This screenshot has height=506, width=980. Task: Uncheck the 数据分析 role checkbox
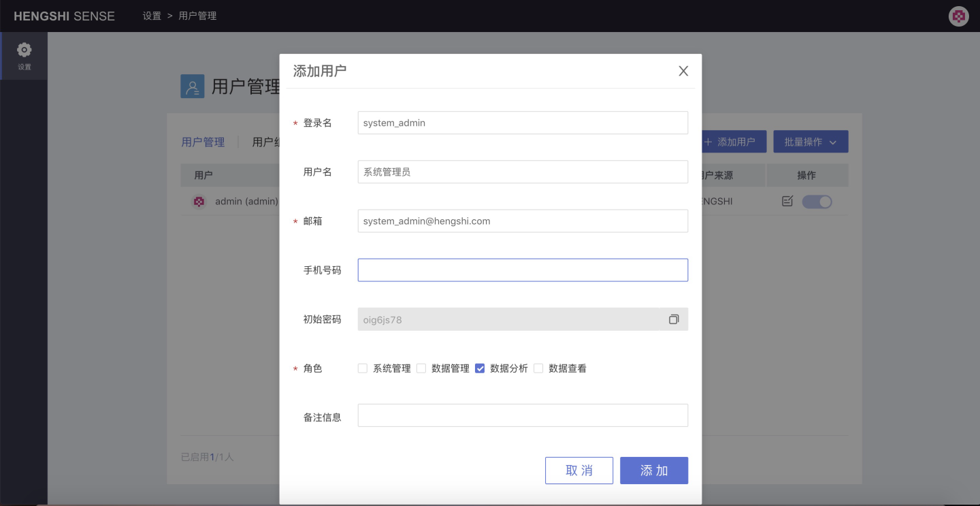480,368
